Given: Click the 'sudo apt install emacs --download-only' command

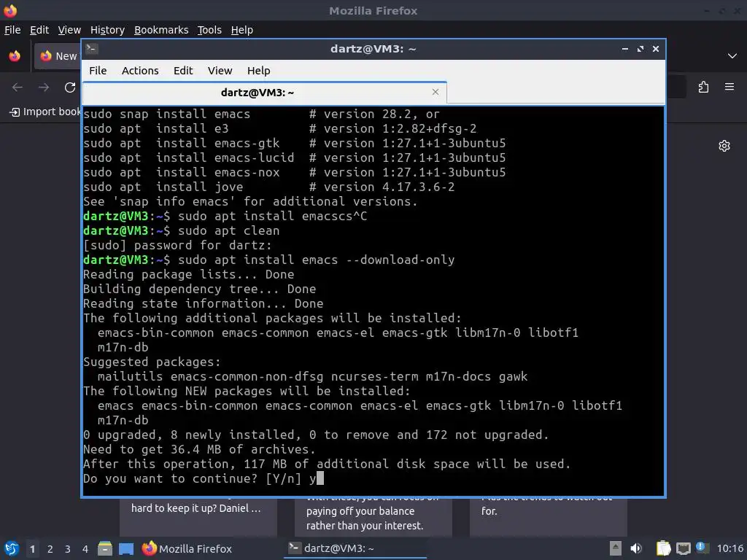Looking at the screenshot, I should pos(317,260).
